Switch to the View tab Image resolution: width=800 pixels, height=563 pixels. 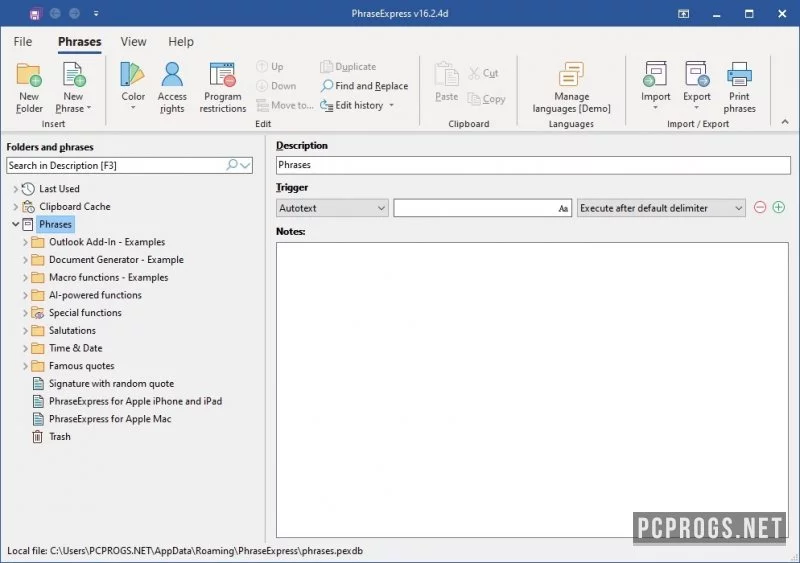[x=133, y=41]
